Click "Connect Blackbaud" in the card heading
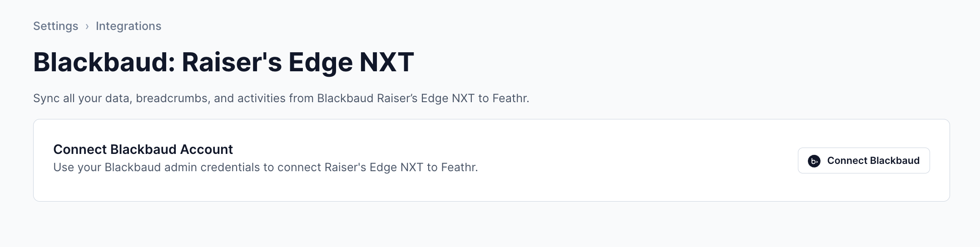This screenshot has height=247, width=980. click(115, 149)
